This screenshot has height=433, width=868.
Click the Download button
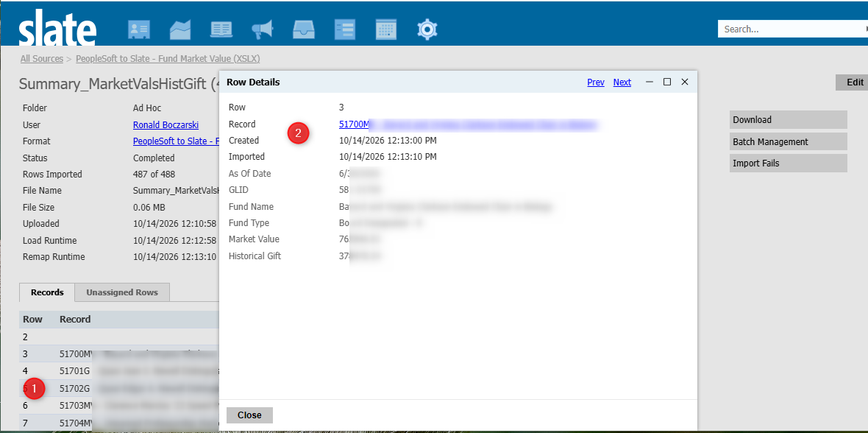pyautogui.click(x=789, y=120)
